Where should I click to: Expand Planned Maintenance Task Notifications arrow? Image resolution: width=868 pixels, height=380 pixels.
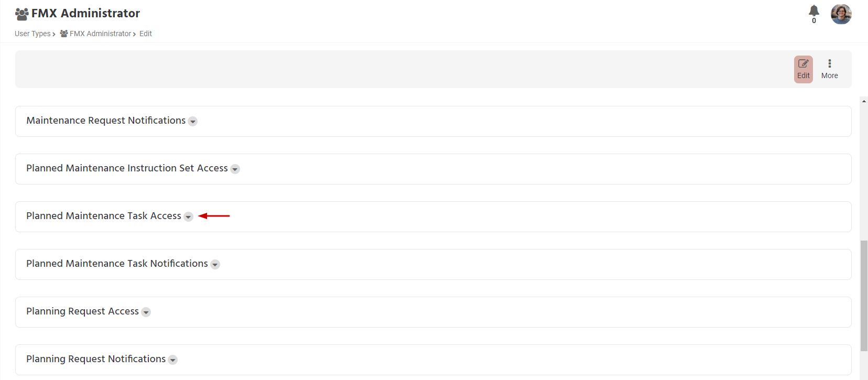point(215,265)
